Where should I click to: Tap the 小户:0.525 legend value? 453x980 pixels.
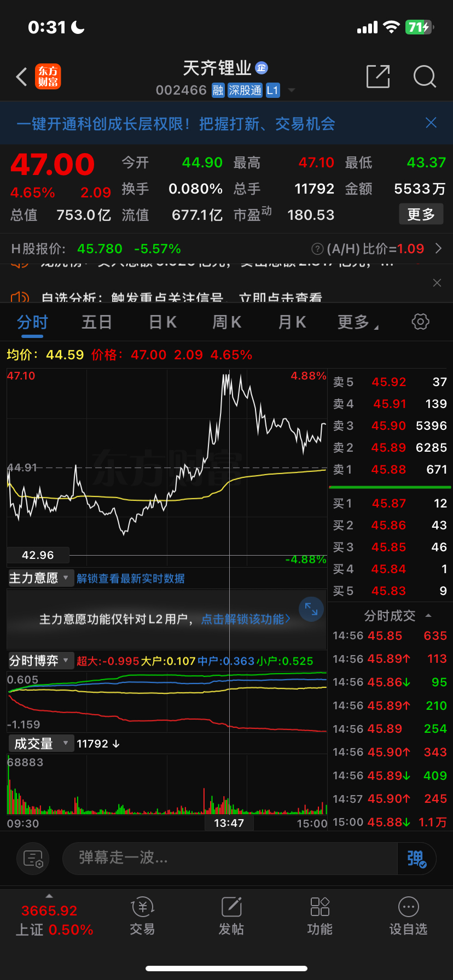tap(284, 661)
